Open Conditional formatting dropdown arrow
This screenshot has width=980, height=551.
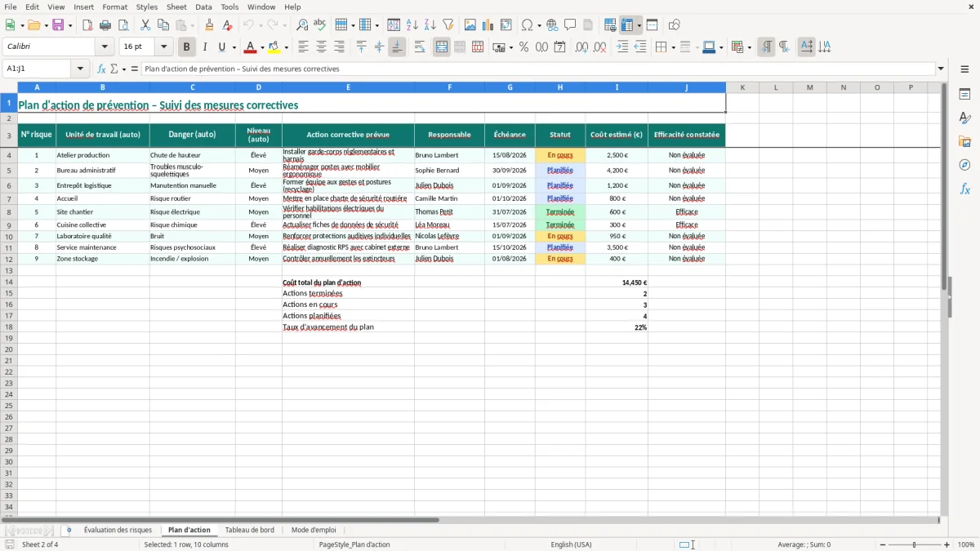(749, 47)
